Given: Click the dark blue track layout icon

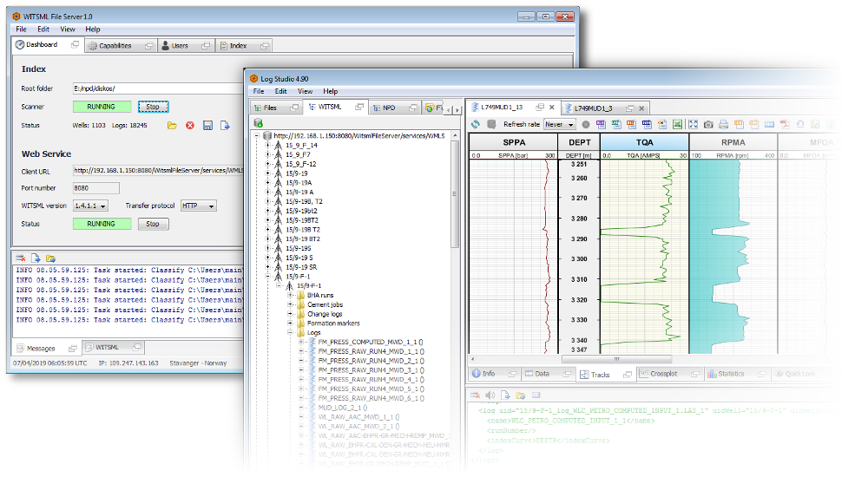Looking at the screenshot, I should coord(647,125).
